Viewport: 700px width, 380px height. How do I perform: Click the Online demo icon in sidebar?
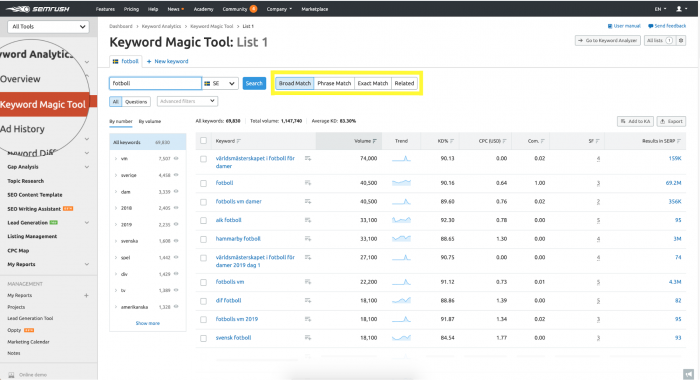(x=11, y=375)
